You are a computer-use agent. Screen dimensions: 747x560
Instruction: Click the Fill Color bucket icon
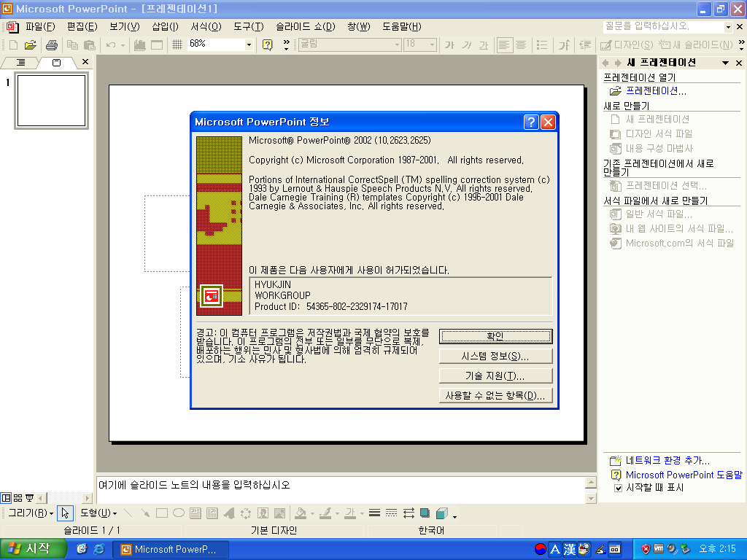[301, 513]
